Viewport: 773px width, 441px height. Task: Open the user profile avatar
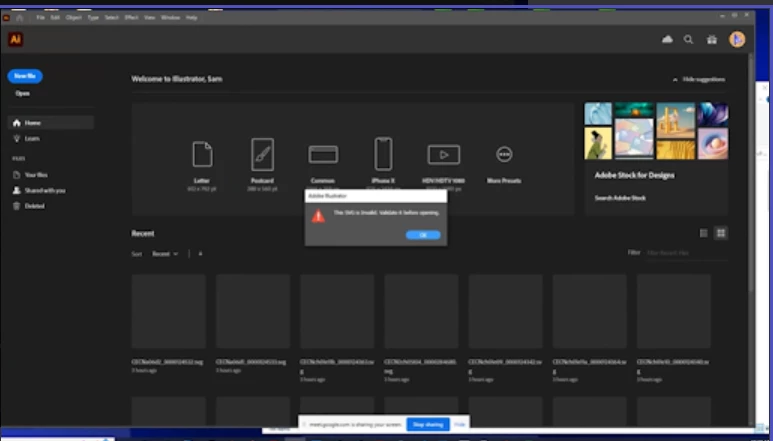[737, 39]
